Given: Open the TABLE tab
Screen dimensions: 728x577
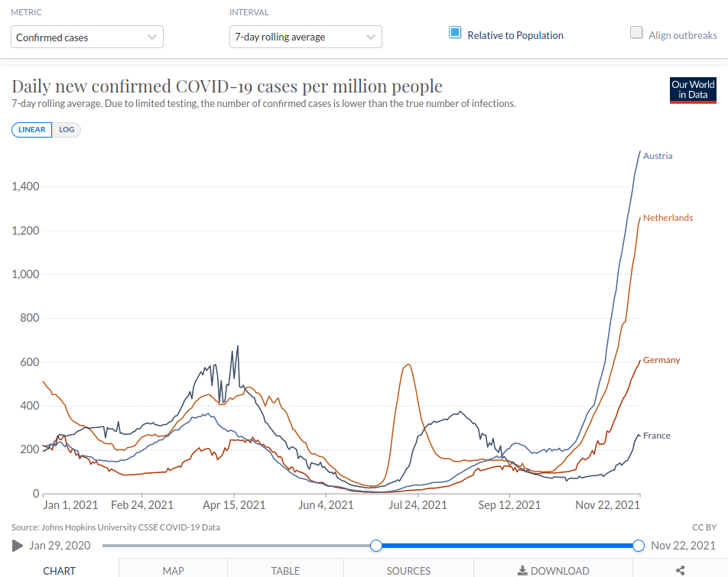Looking at the screenshot, I should pyautogui.click(x=285, y=570).
